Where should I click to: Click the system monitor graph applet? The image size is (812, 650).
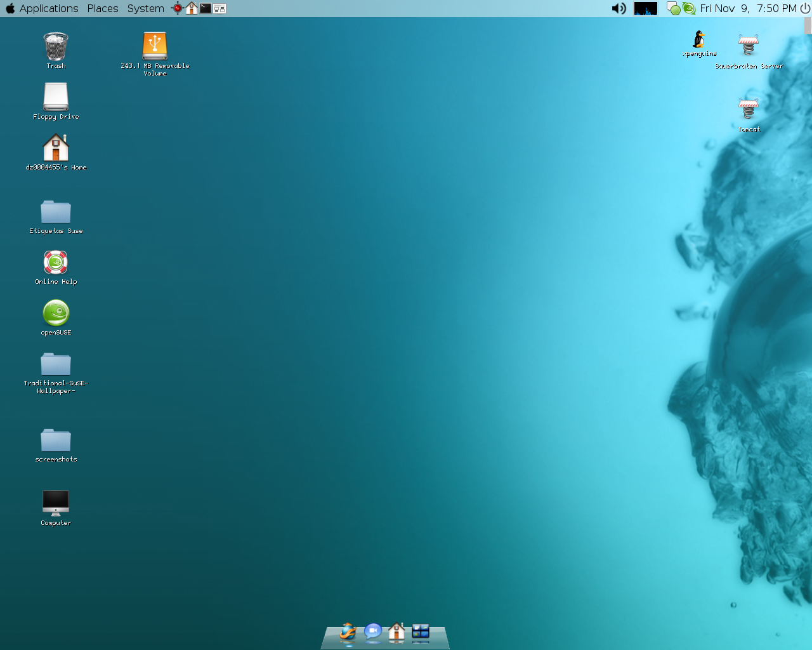[x=646, y=8]
